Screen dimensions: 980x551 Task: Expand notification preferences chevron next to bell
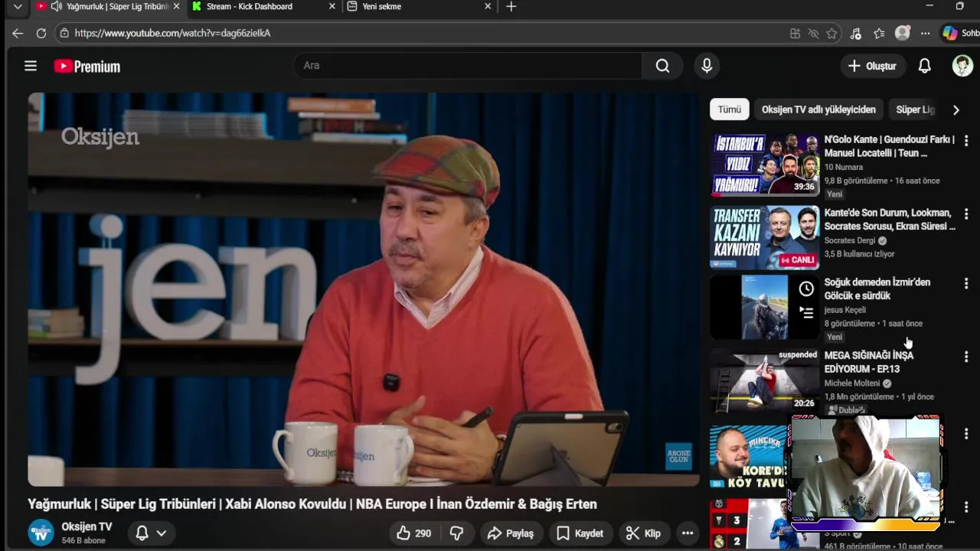click(162, 533)
